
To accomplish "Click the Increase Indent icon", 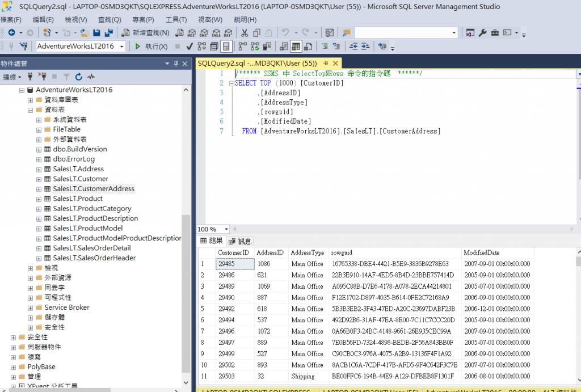I will pyautogui.click(x=365, y=47).
